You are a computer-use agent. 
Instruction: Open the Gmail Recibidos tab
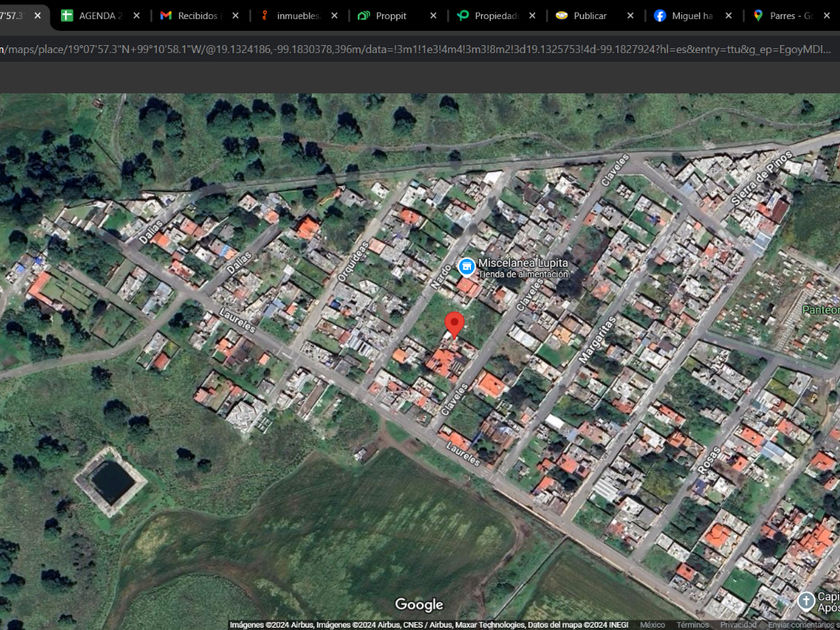(197, 16)
